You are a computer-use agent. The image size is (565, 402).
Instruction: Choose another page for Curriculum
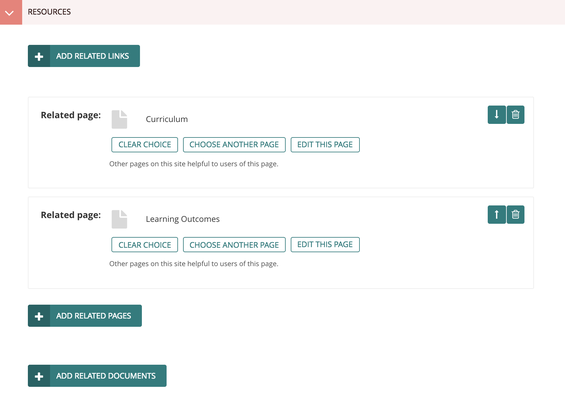coord(234,144)
